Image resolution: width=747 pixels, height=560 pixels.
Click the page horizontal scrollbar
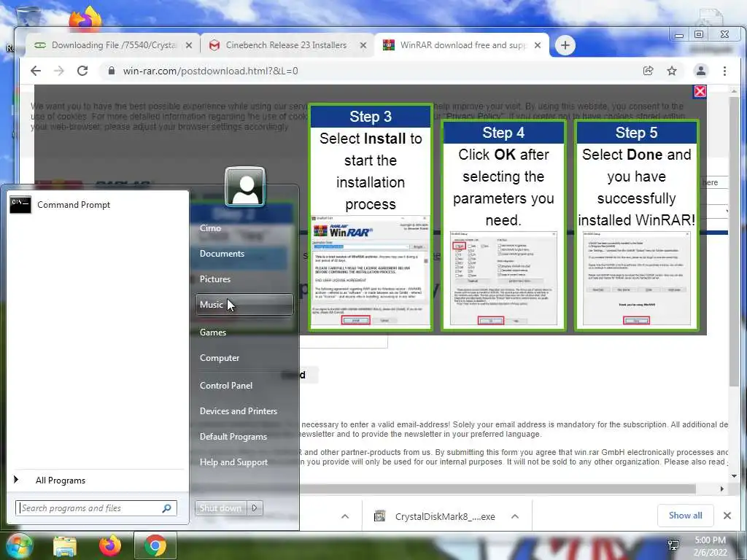coord(498,489)
